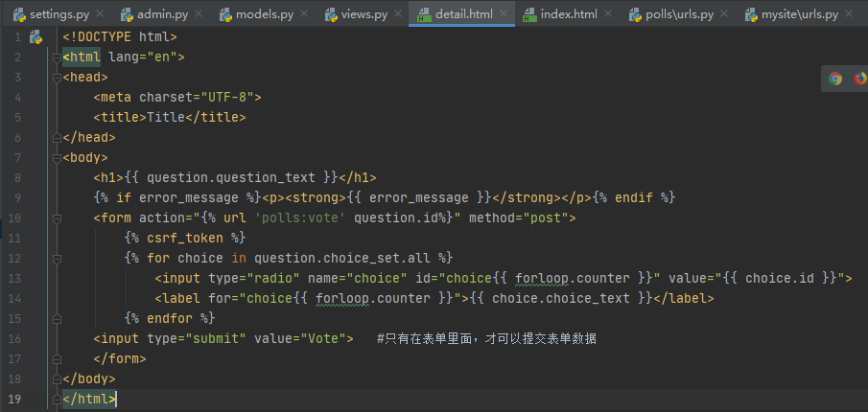This screenshot has width=868, height=412.
Task: Click the closing </body> tag
Action: (89, 378)
